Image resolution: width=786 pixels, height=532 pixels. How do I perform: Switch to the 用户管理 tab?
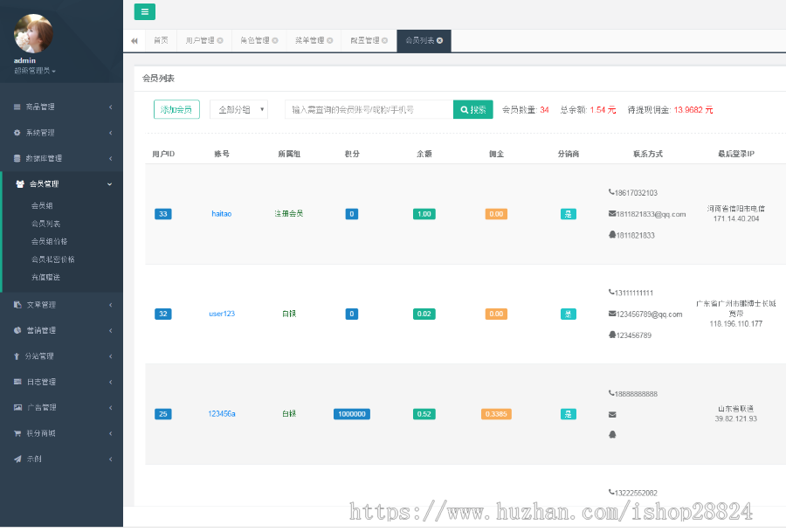pos(199,40)
